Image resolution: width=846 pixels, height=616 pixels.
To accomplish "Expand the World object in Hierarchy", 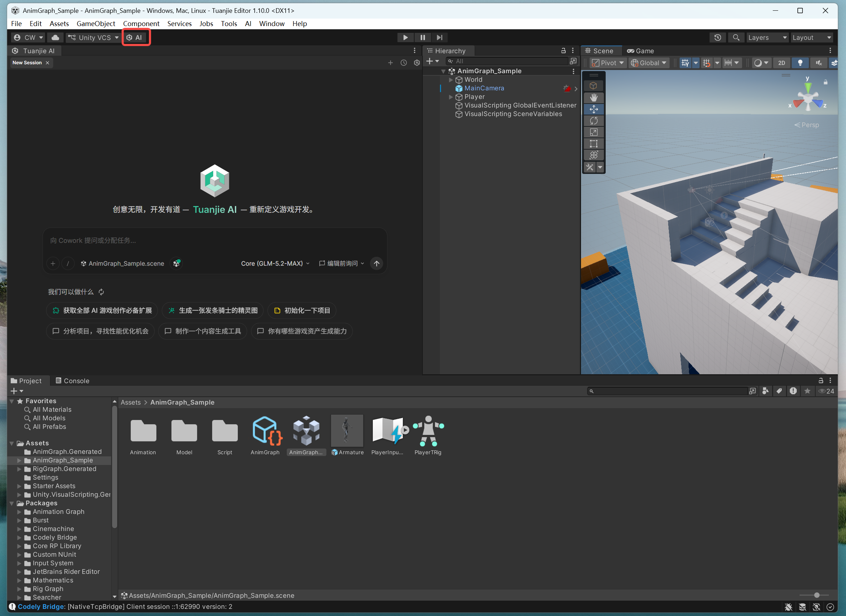I will pyautogui.click(x=451, y=80).
